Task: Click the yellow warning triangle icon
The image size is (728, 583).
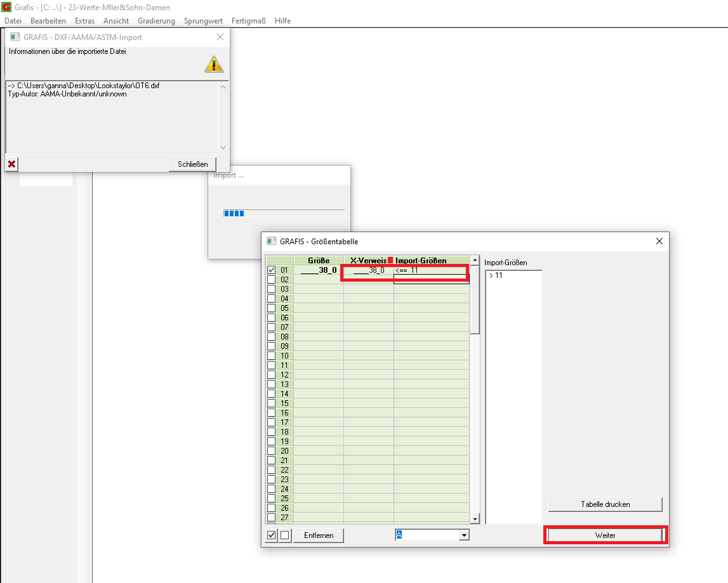Action: click(x=214, y=64)
